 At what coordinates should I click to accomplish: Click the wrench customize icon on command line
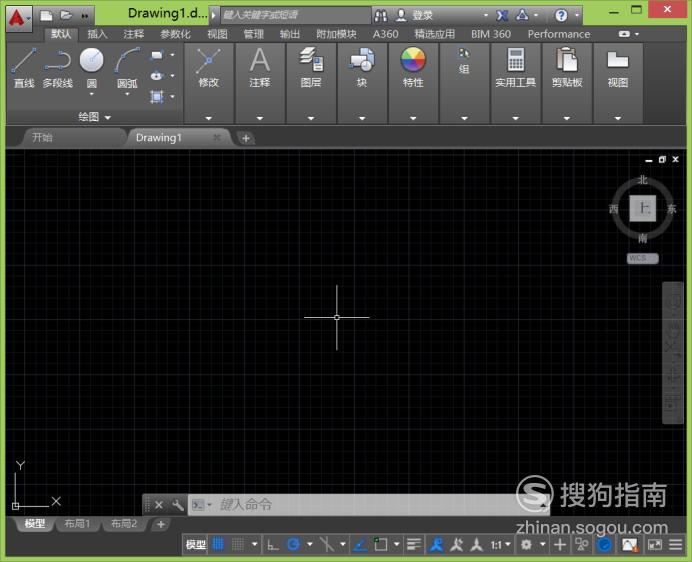pos(178,505)
